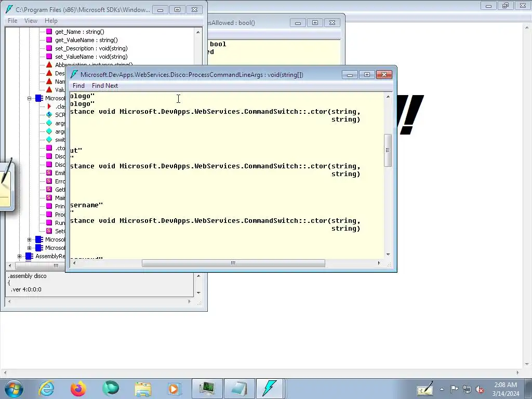Image resolution: width=532 pixels, height=399 pixels.
Task: Click the get_Name method icon
Action: click(x=49, y=32)
